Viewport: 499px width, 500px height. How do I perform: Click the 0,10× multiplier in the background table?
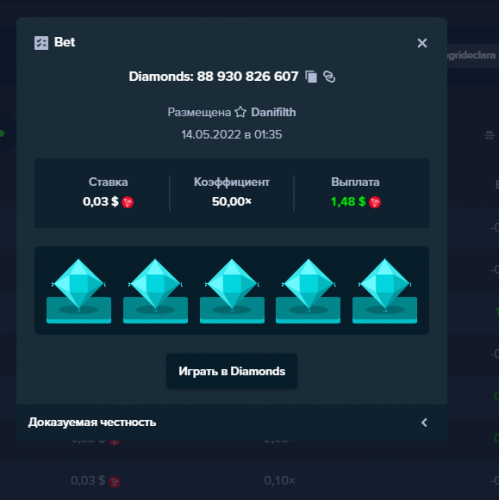[x=279, y=480]
